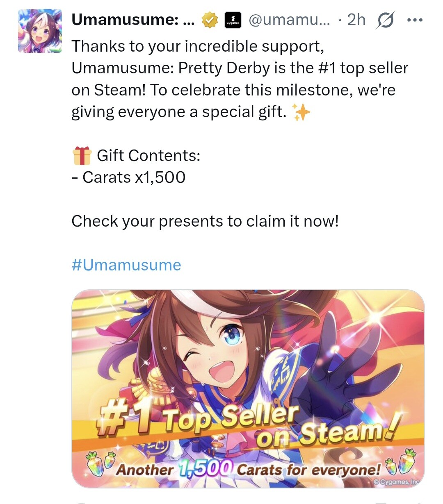The image size is (443, 504).
Task: Click the Grok explain-post icon
Action: [386, 20]
